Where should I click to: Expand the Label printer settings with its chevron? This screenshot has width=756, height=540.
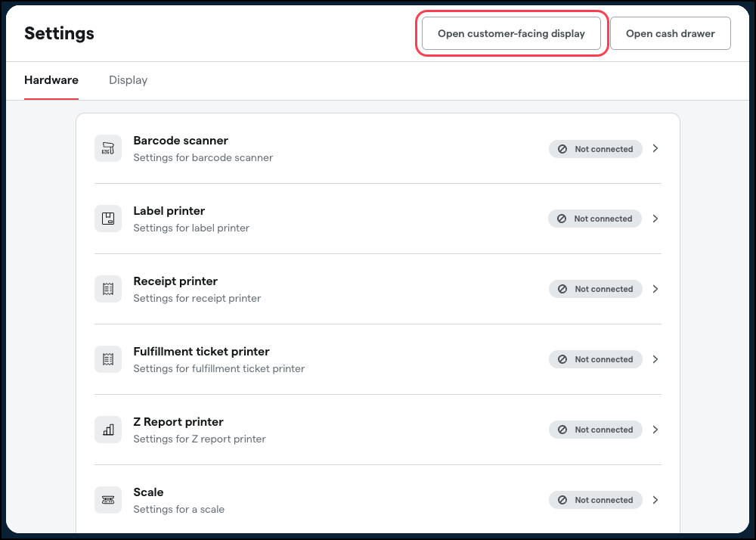tap(655, 219)
